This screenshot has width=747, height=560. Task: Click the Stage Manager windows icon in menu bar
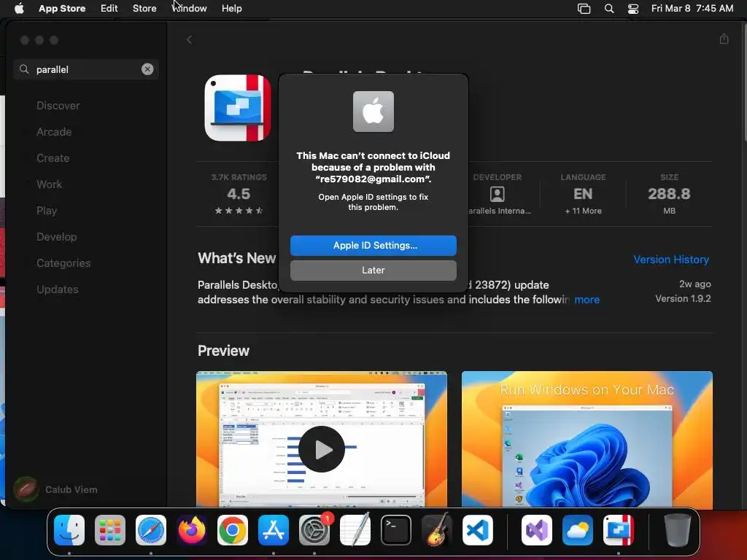(584, 8)
